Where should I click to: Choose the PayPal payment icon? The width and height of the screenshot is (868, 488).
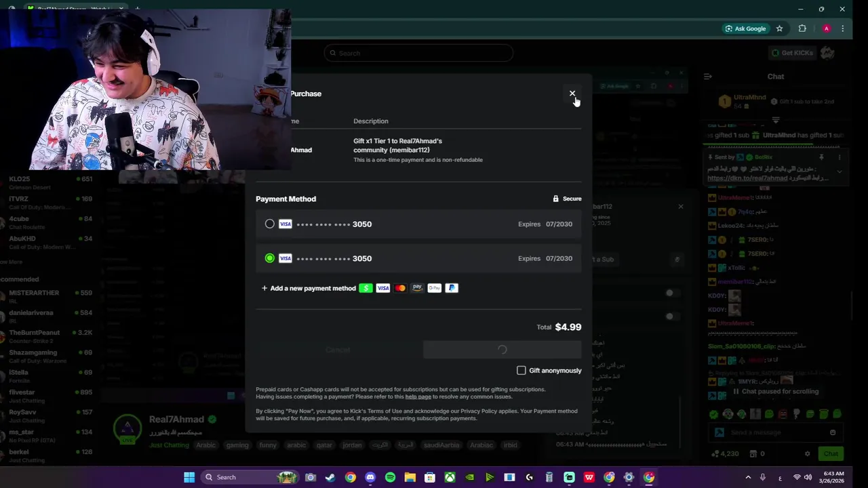452,288
